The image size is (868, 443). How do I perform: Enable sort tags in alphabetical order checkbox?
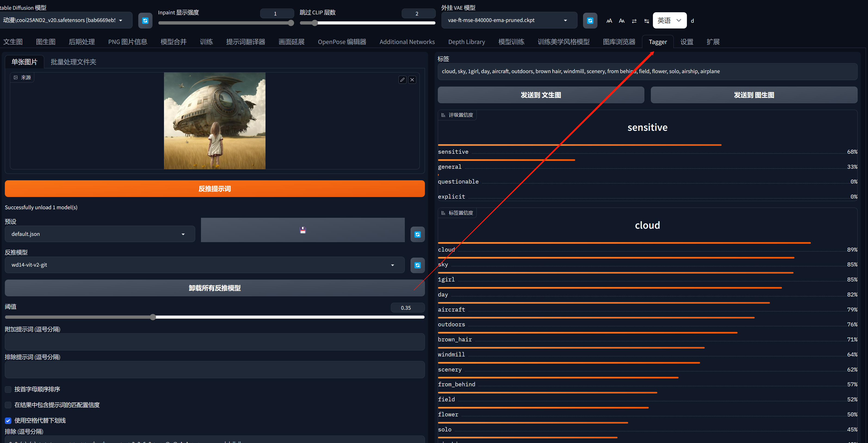coord(8,389)
